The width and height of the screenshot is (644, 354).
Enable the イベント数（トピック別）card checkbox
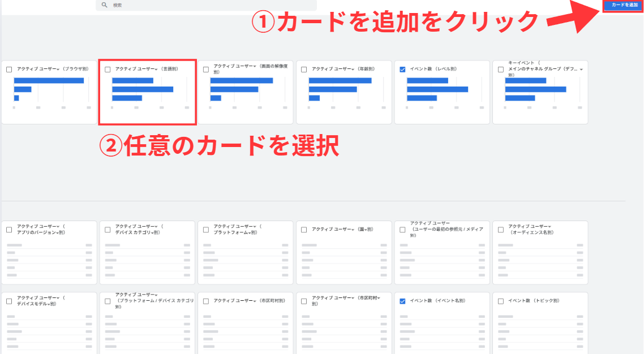[x=501, y=301]
